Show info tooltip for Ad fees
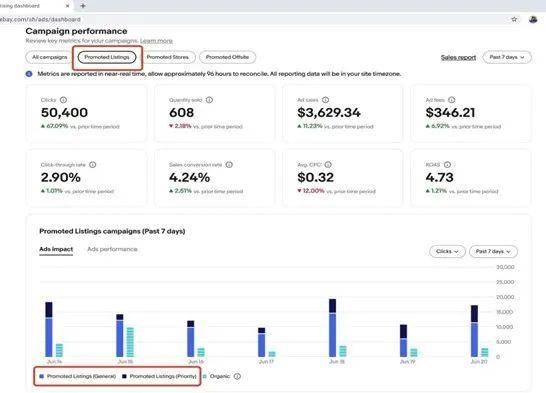Image resolution: width=546 pixels, height=393 pixels. coord(451,100)
